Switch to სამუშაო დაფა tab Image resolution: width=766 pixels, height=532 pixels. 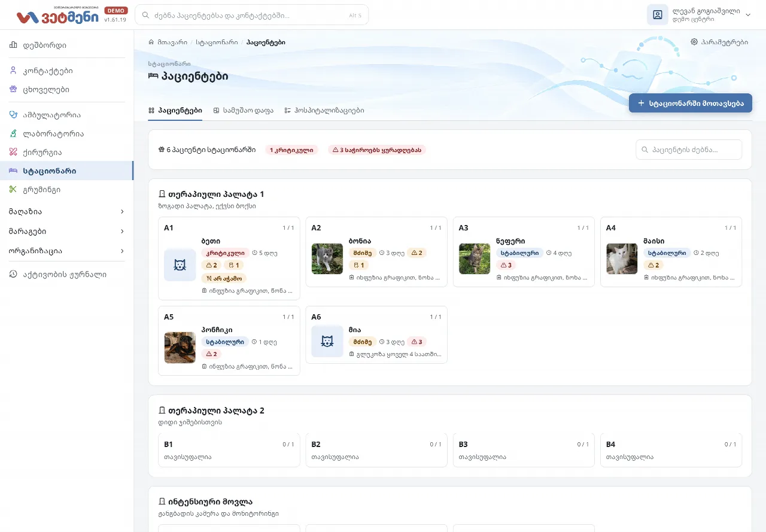(x=244, y=110)
